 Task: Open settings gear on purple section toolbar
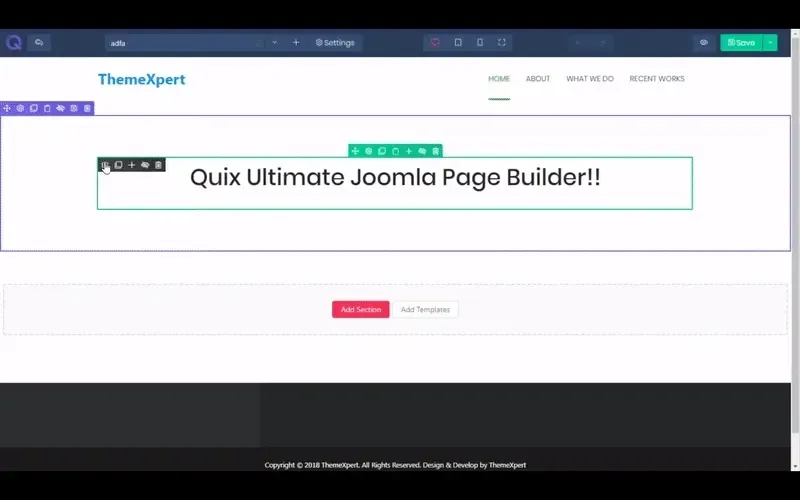20,108
